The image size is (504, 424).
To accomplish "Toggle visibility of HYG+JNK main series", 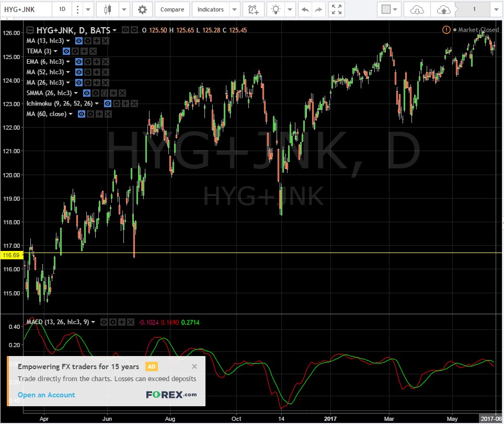I will click(x=125, y=30).
